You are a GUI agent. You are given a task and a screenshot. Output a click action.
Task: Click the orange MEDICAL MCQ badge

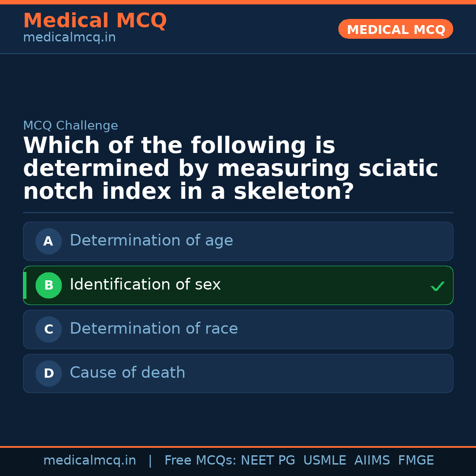pyautogui.click(x=395, y=29)
